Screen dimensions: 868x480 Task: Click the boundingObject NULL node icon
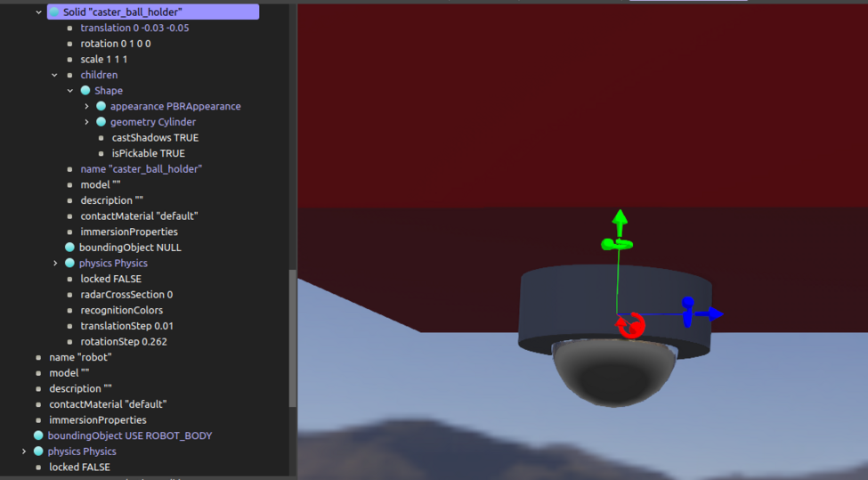pyautogui.click(x=69, y=248)
